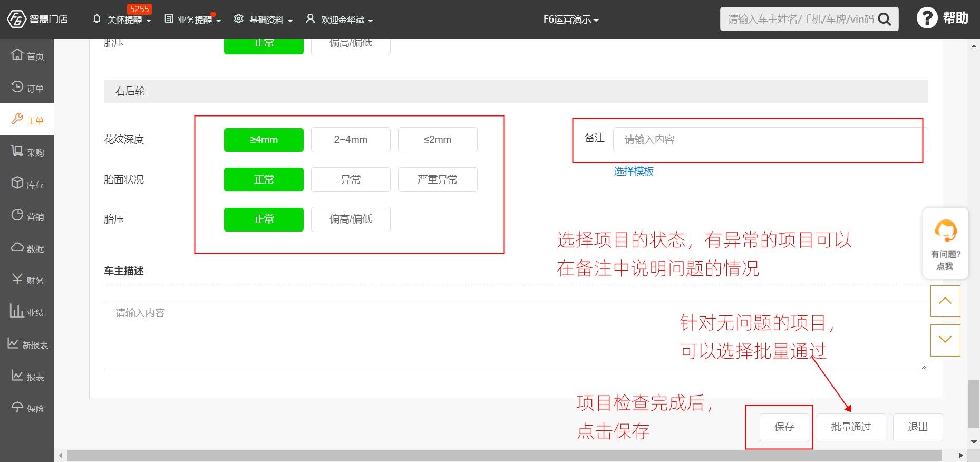Viewport: 980px width, 462px height.
Task: Click the orange down arrow button
Action: click(x=945, y=340)
